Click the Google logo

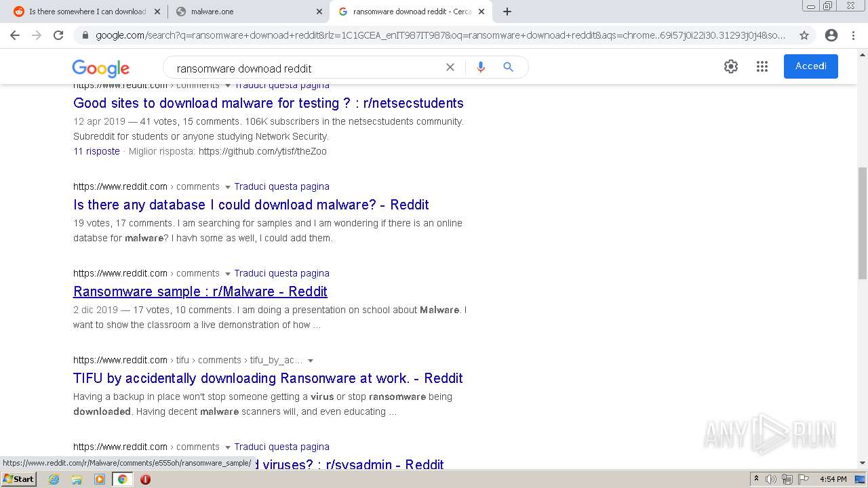[100, 68]
